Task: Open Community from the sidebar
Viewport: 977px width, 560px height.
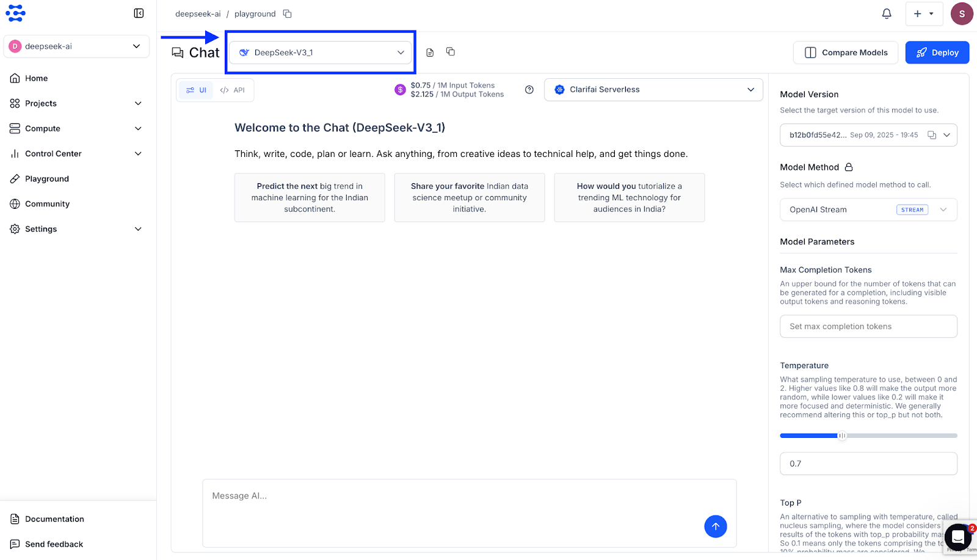Action: coord(47,204)
